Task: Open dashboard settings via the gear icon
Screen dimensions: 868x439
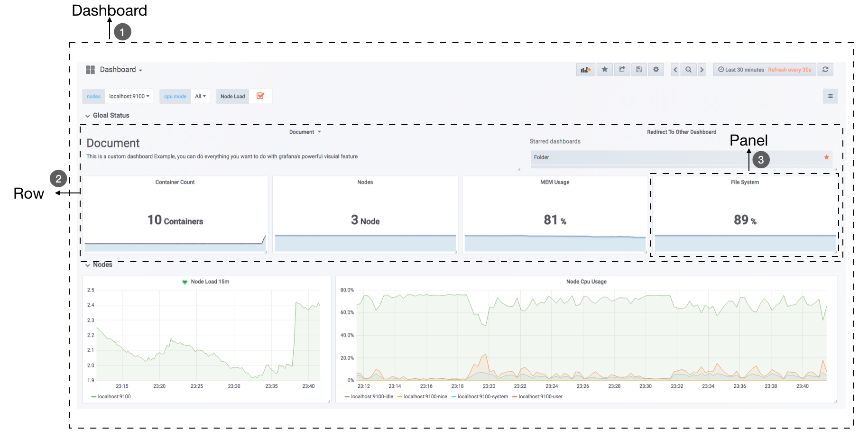Action: coord(656,70)
